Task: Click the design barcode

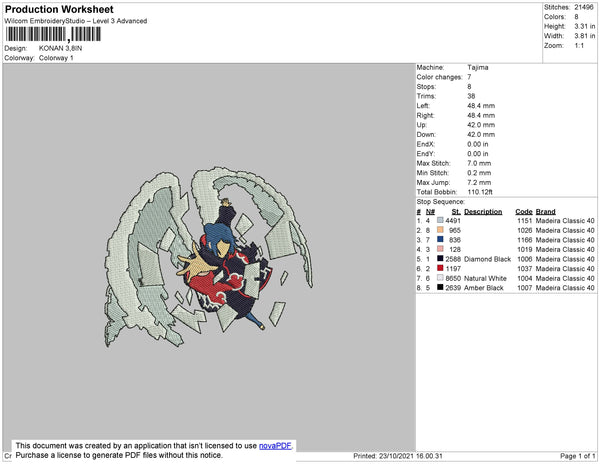Action: pos(53,34)
